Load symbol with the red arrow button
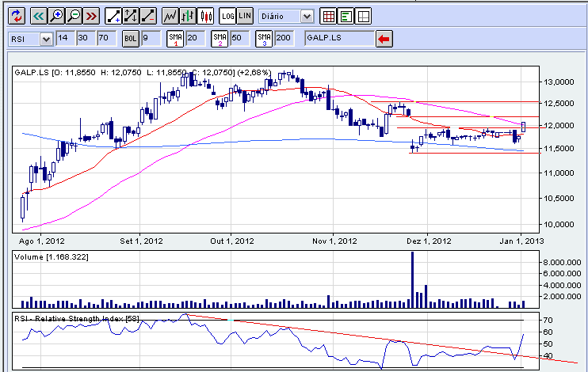Screen dimensions: 588x372 (x=384, y=39)
